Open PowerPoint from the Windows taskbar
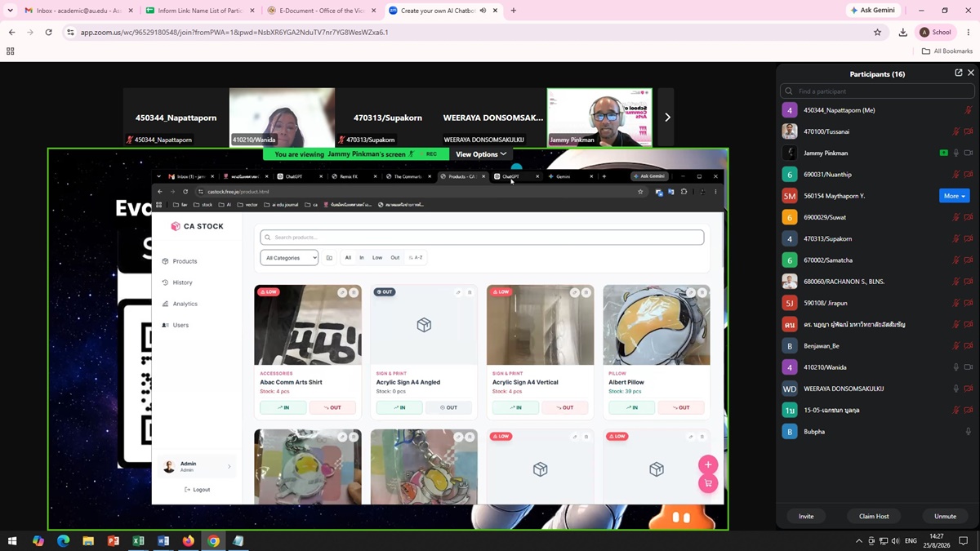 point(114,540)
